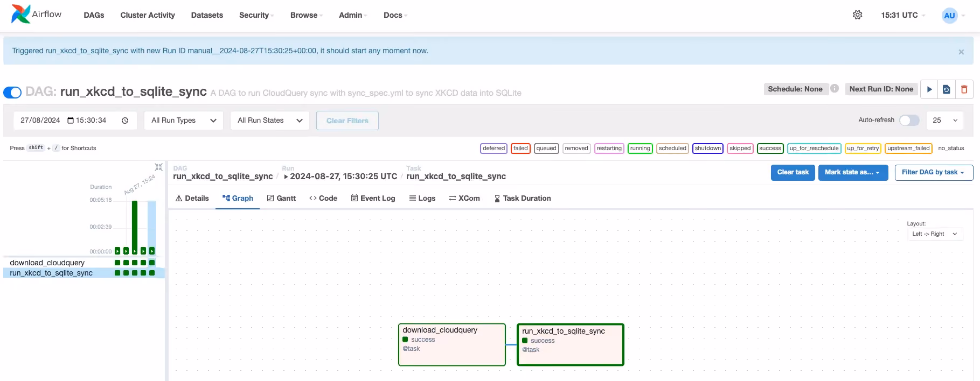Select run_xkcd_to_sqlite_sync row in grid
Viewport: 980px width, 381px height.
pos(84,273)
